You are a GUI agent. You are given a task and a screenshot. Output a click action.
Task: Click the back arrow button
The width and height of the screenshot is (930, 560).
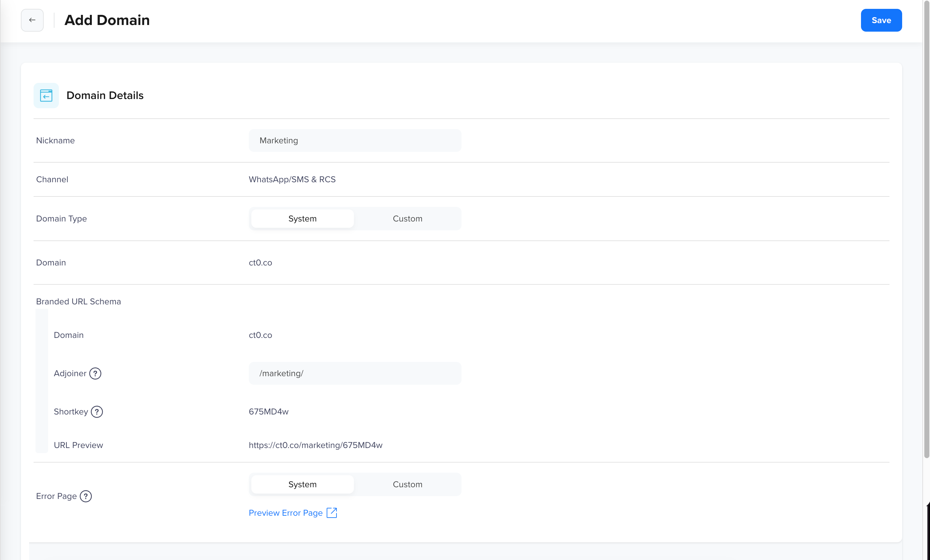(x=32, y=20)
